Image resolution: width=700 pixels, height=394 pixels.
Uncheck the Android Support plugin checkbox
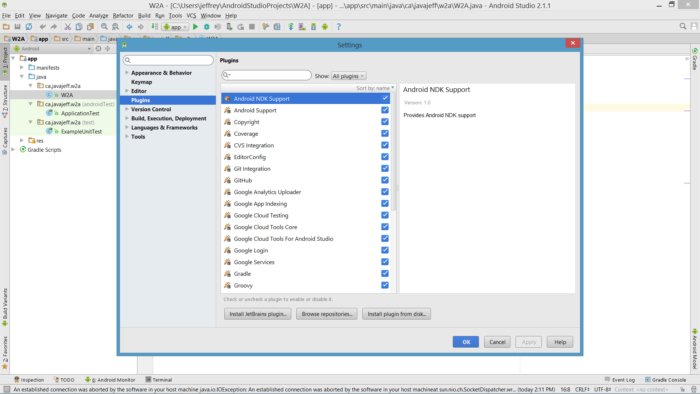(385, 110)
